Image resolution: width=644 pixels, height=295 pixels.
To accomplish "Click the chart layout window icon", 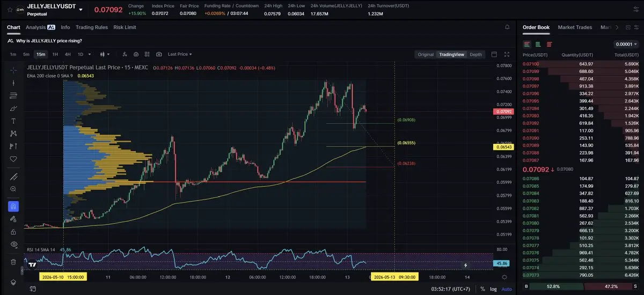I will (494, 54).
